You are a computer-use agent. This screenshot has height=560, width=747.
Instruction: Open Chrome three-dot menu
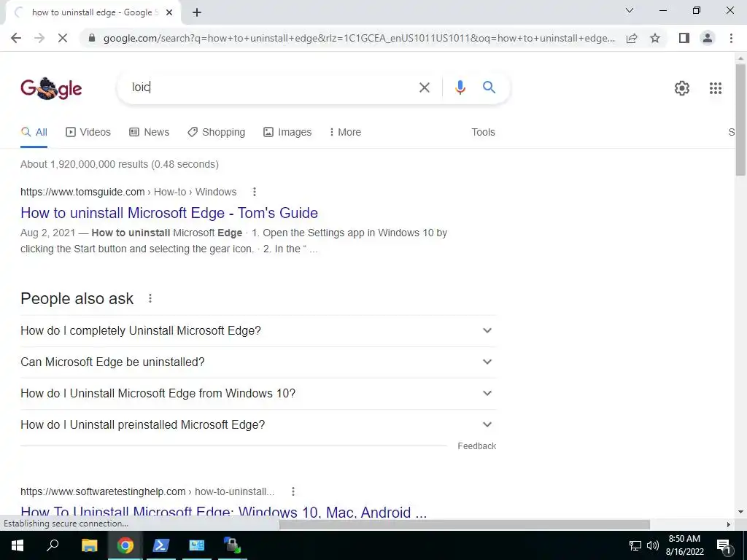(731, 38)
